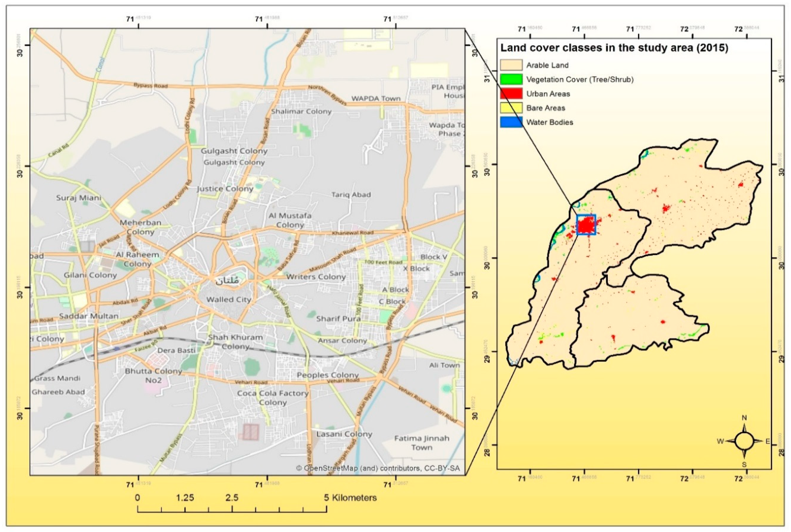Click the Writers Colony map label
This screenshot has height=532, width=791.
(316, 277)
